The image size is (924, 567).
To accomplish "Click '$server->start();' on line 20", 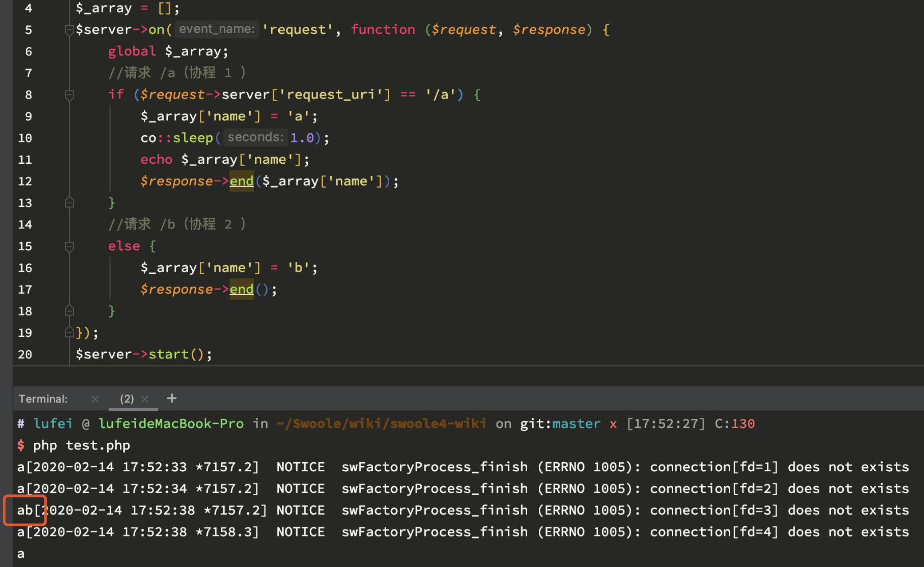I will coord(144,354).
